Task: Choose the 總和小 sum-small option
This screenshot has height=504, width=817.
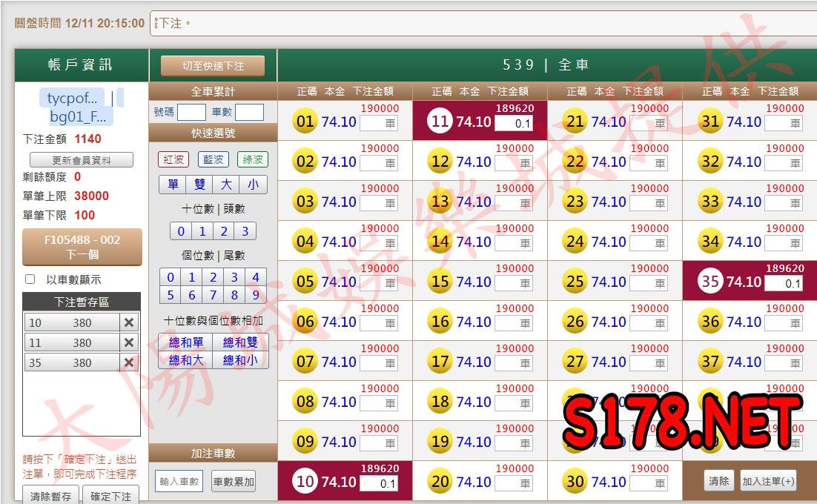Action: click(240, 359)
